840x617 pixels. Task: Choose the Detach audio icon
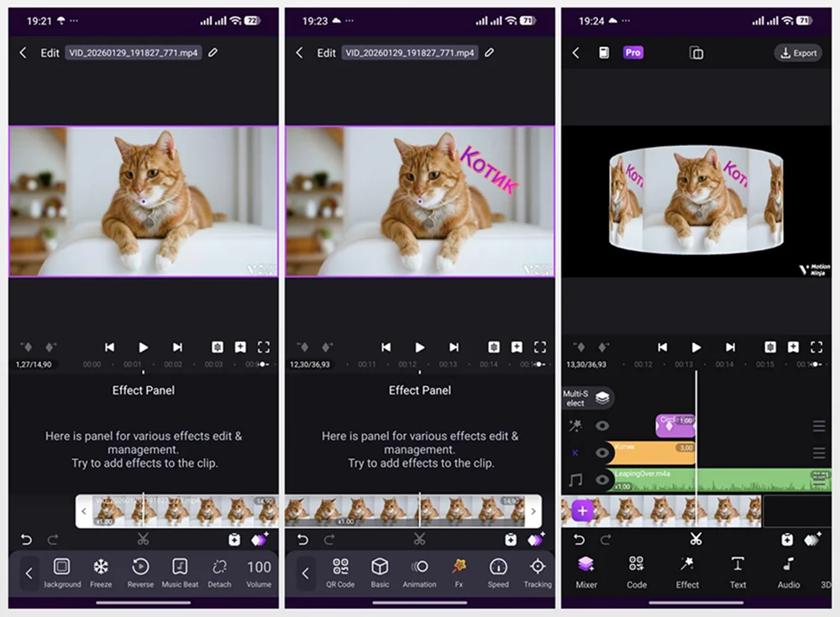pos(219,567)
